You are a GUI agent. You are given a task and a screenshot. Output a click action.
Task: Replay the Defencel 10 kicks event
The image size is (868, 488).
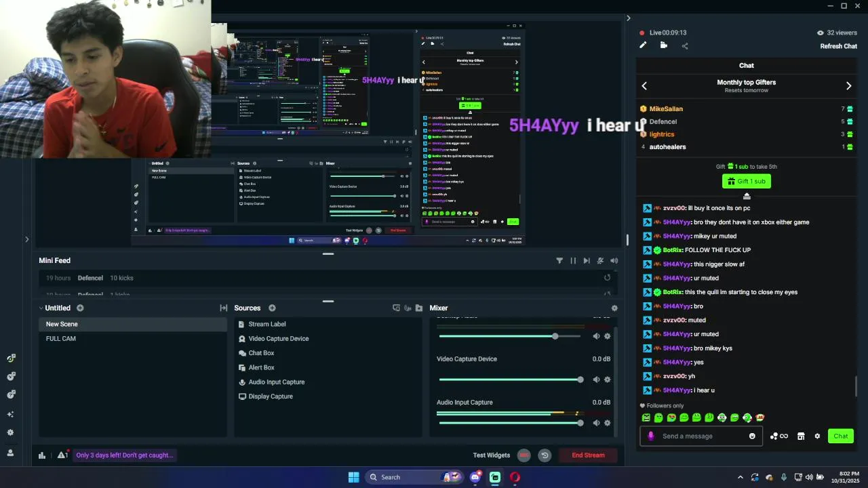[607, 278]
